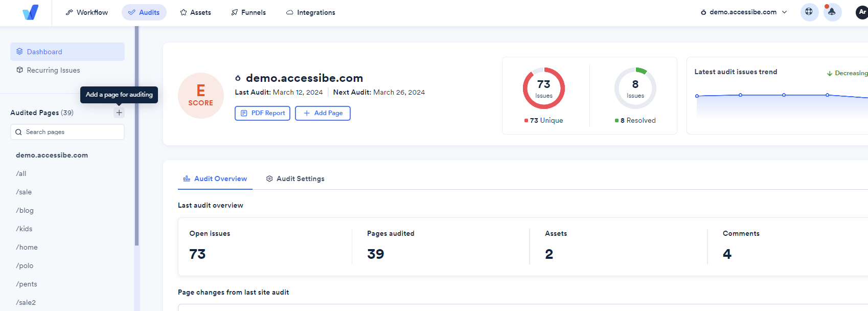Click the Pages audited value 39

(x=376, y=254)
